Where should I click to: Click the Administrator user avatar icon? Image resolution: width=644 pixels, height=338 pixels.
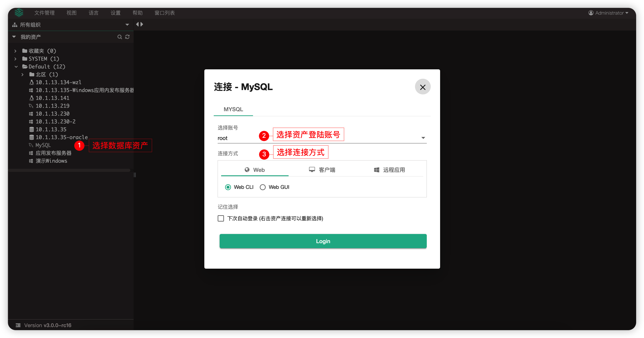click(x=591, y=13)
